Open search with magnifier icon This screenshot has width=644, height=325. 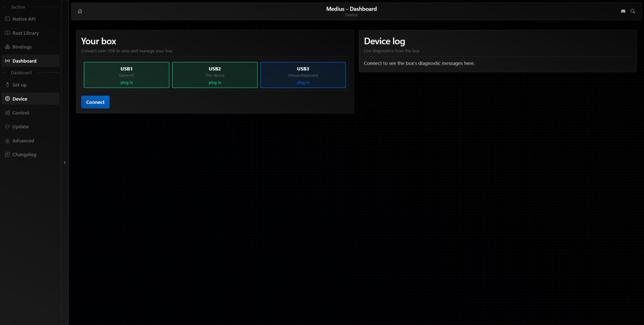(633, 11)
